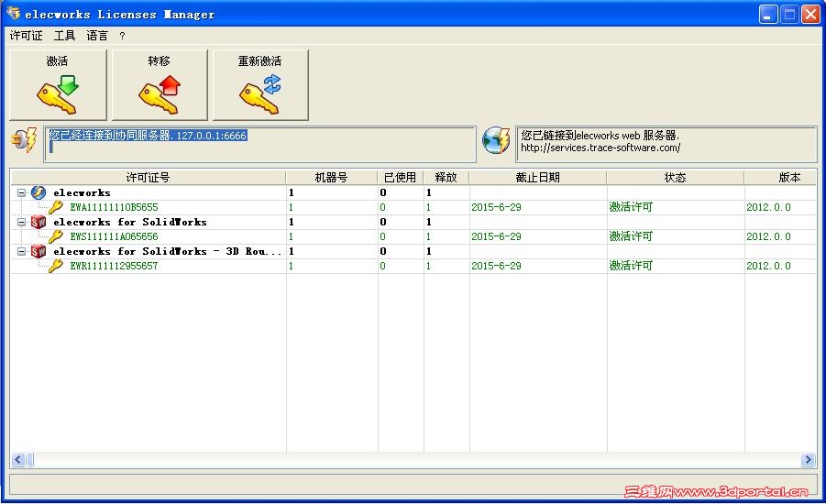Minimize the Licenses Manager window
Image resolution: width=826 pixels, height=504 pixels.
[768, 15]
